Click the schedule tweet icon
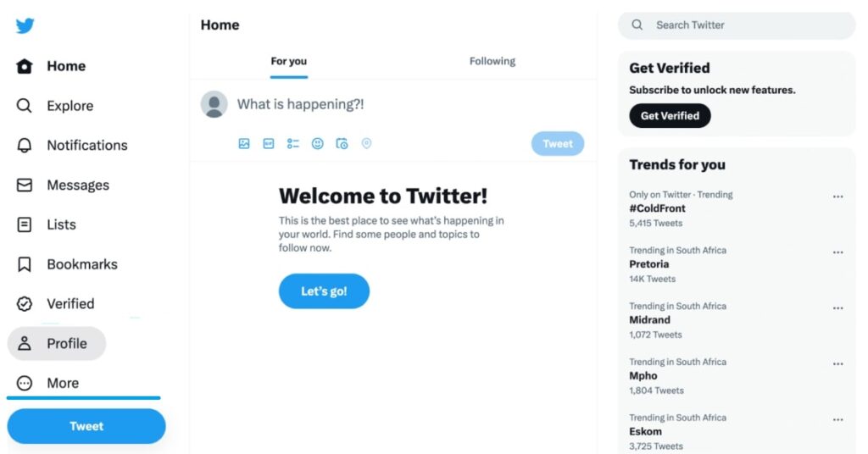868x454 pixels. click(342, 144)
